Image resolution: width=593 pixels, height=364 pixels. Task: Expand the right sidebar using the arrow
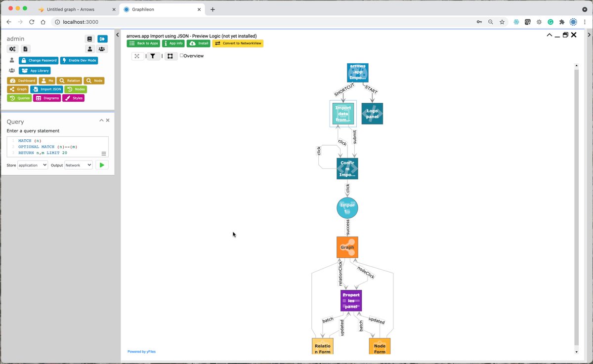[589, 35]
